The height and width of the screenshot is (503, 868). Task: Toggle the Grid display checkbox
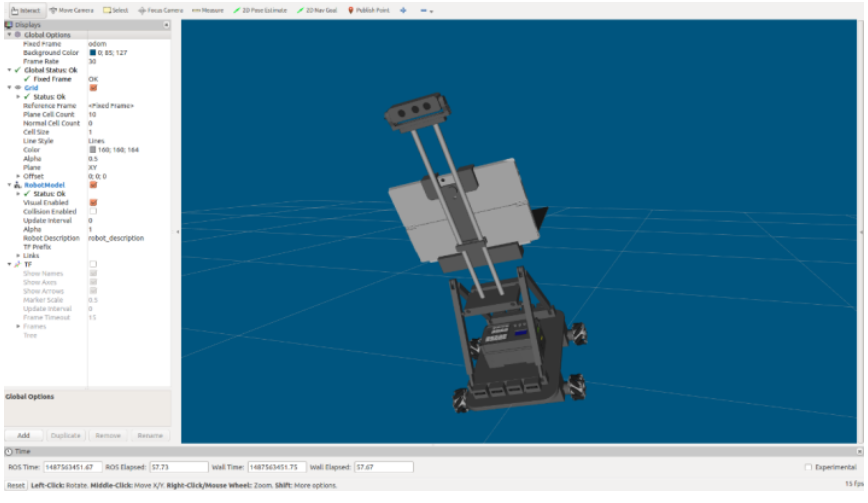click(93, 88)
